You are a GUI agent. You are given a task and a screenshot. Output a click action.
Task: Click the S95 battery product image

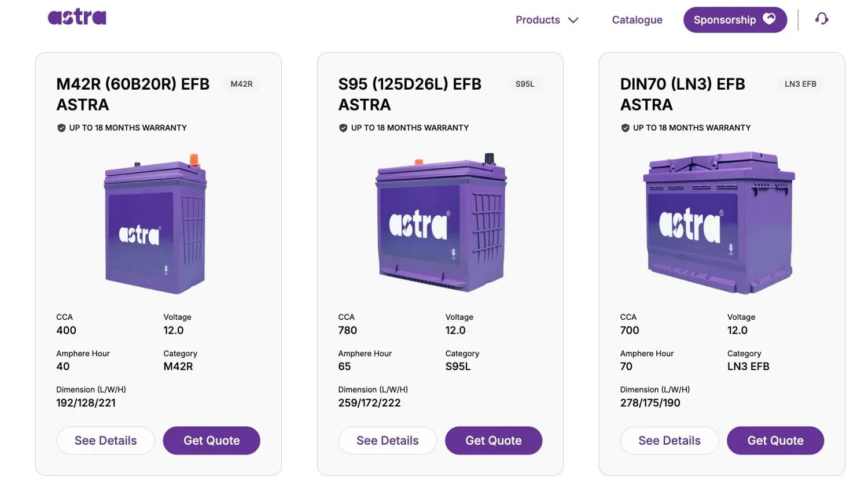point(441,223)
